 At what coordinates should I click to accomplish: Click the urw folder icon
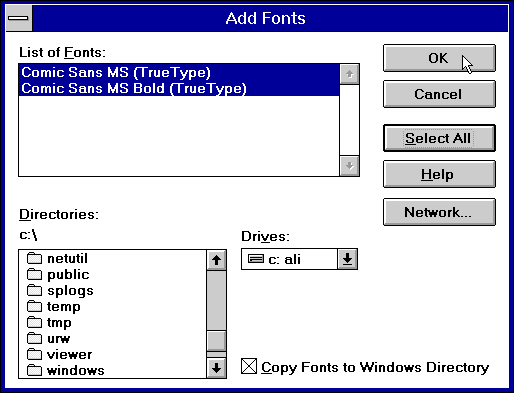pos(34,338)
